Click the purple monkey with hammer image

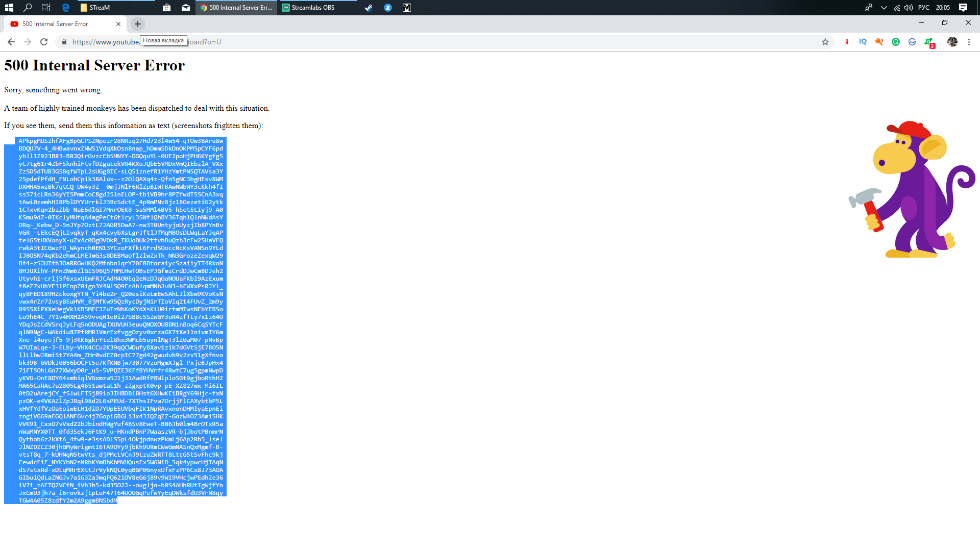point(912,189)
